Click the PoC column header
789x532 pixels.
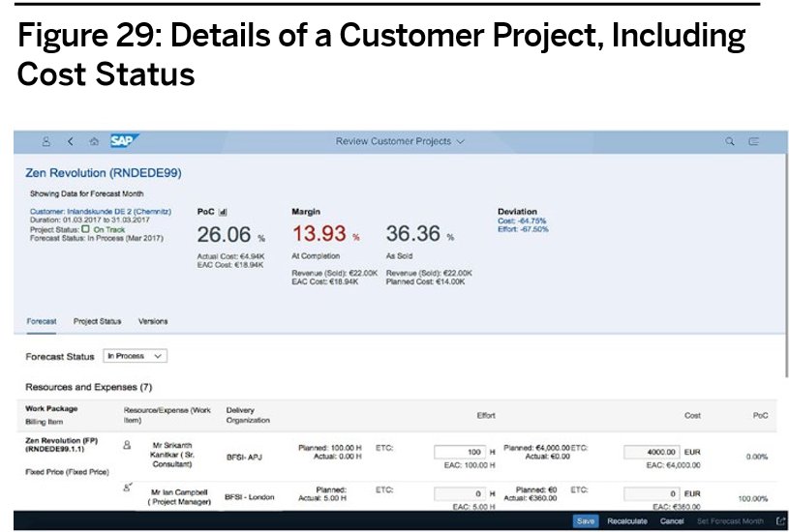(760, 415)
